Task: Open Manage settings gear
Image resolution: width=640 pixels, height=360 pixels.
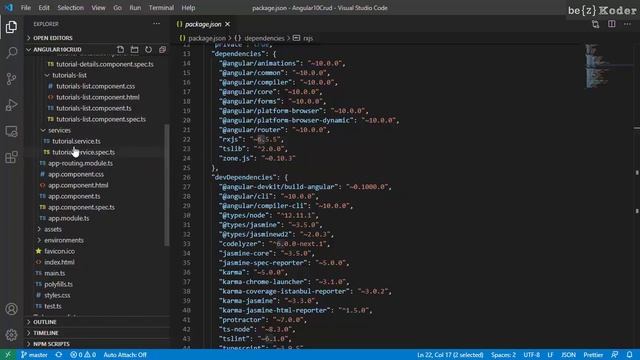Action: coord(11,335)
